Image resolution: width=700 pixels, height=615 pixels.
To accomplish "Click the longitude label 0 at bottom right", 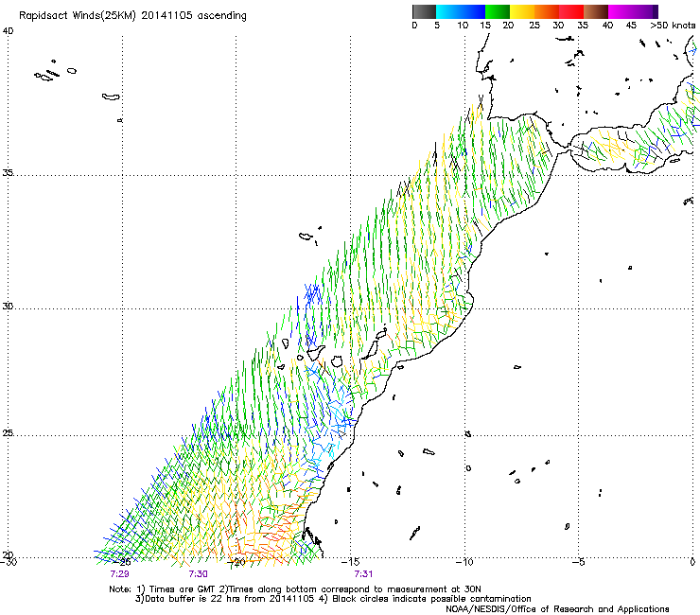I will pos(692,562).
